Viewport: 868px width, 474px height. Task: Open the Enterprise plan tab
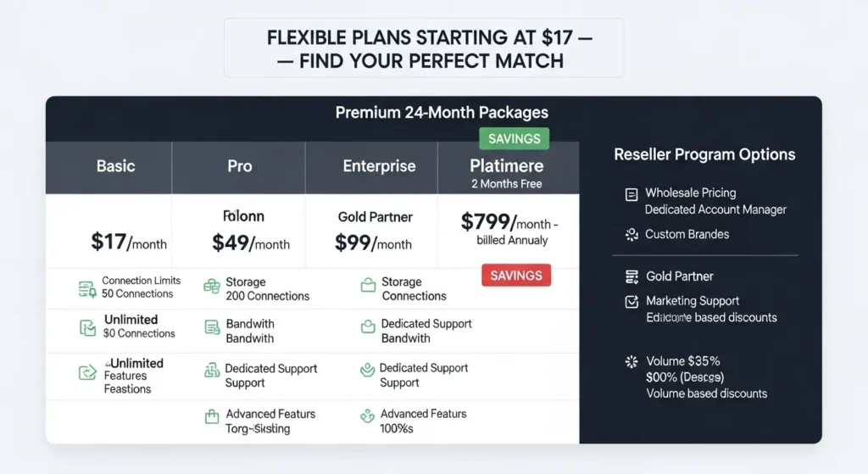[x=379, y=166]
